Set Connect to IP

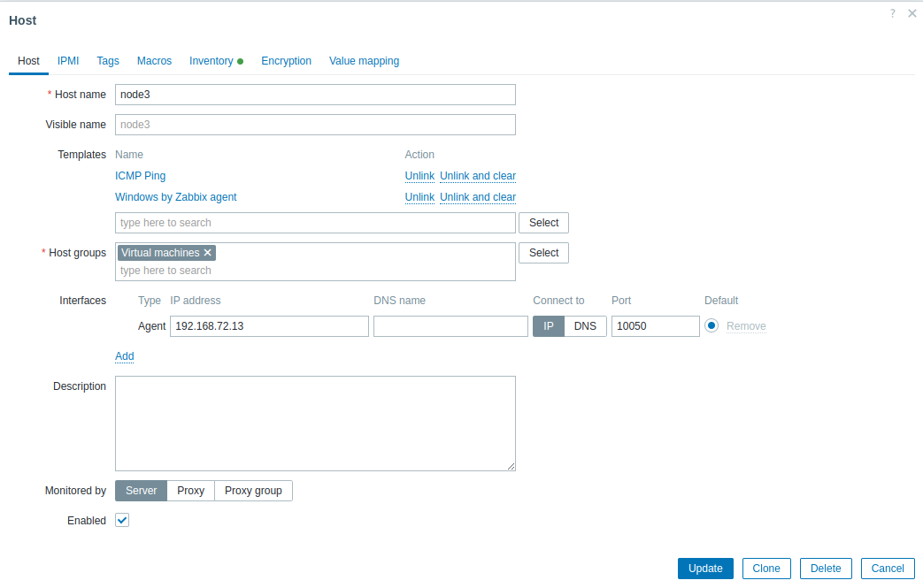(549, 326)
